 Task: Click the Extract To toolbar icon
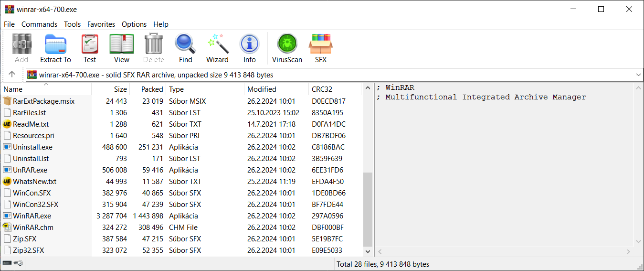tap(55, 48)
